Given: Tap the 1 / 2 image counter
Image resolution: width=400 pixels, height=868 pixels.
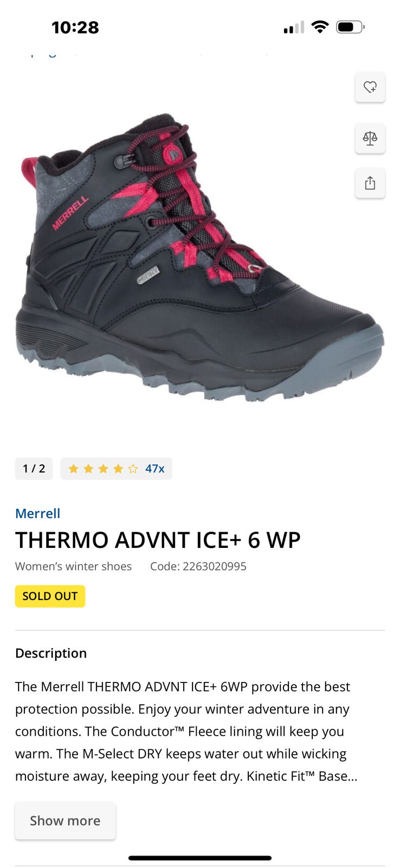Looking at the screenshot, I should (x=34, y=469).
